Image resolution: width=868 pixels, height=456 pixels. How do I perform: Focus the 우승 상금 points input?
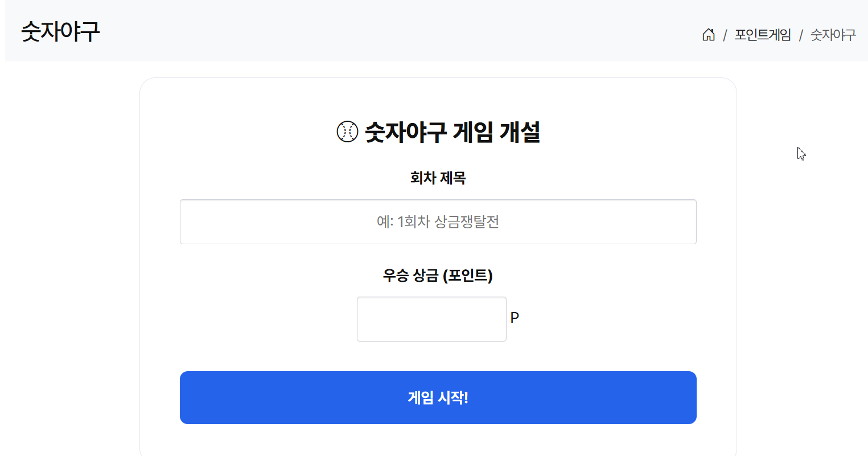(431, 319)
